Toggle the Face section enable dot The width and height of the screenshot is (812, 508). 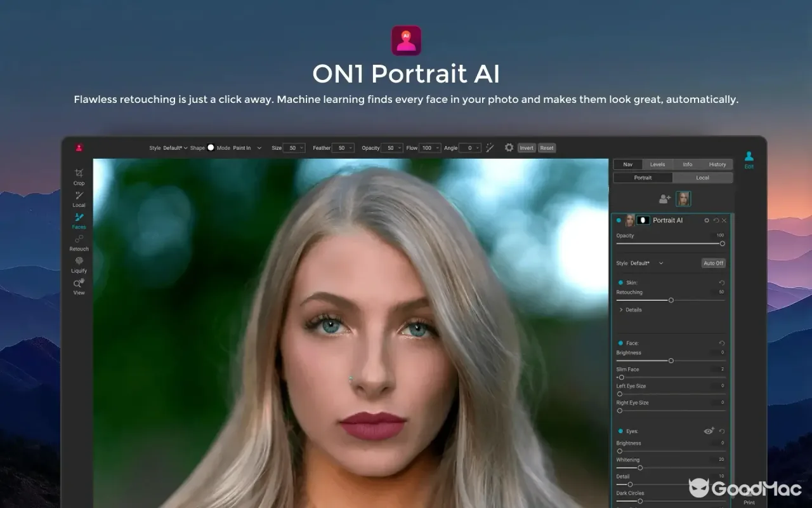click(x=620, y=343)
